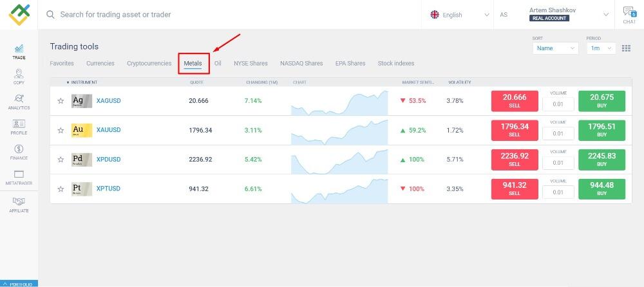Click the Au gold instrument icon

[82, 130]
